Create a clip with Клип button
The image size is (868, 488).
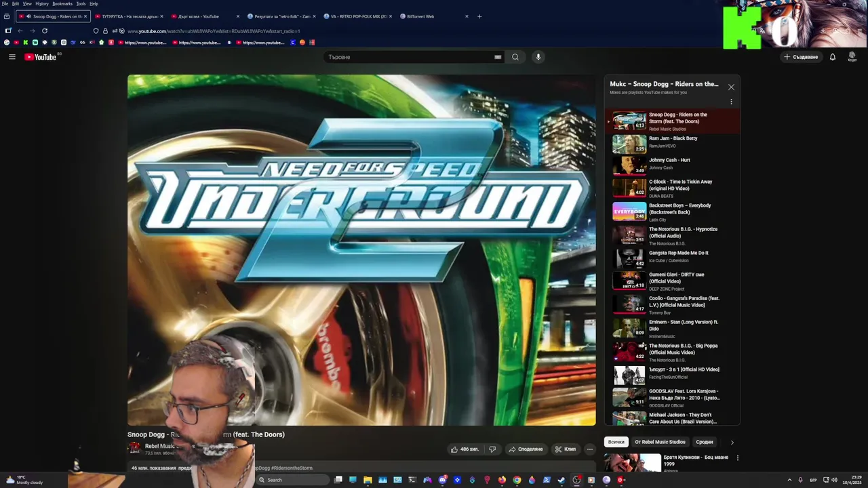click(x=565, y=449)
